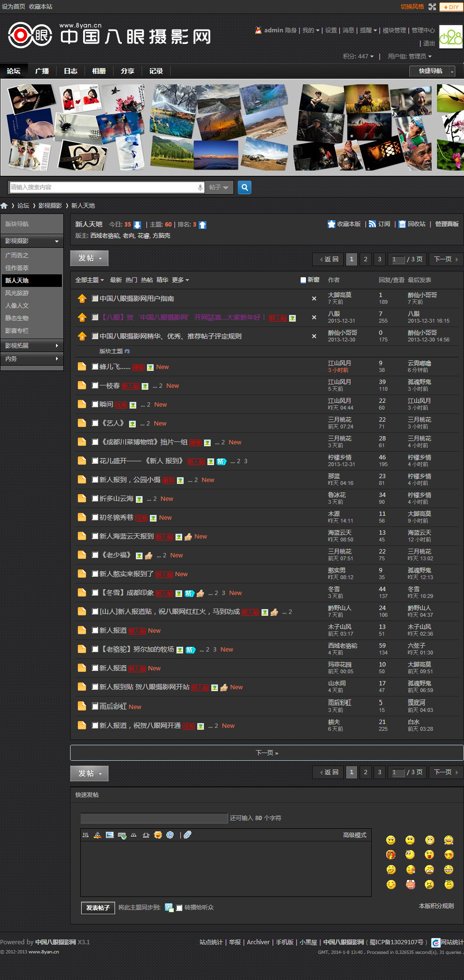This screenshot has height=980, width=464.
Task: Toggle the 转播给听众 checkbox
Action: [179, 908]
